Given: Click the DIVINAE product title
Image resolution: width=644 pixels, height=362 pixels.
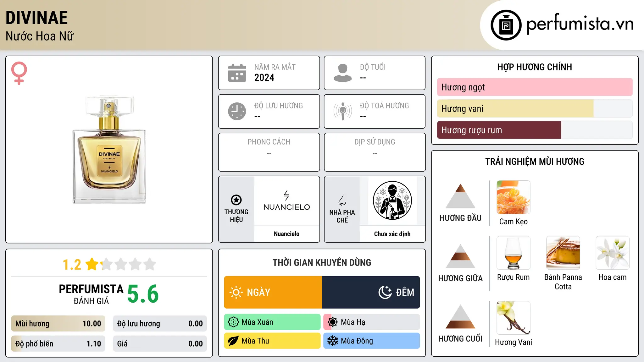Looking at the screenshot, I should coord(37,18).
